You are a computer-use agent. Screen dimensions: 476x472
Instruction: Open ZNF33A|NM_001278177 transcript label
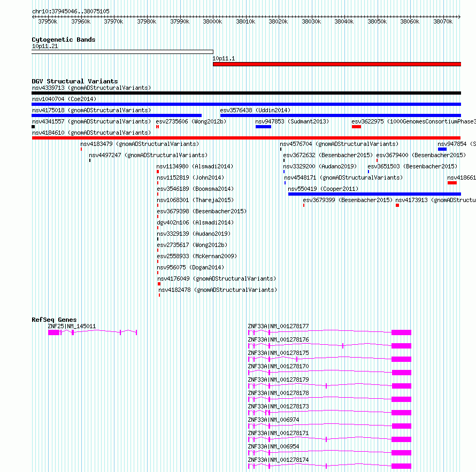pos(278,327)
